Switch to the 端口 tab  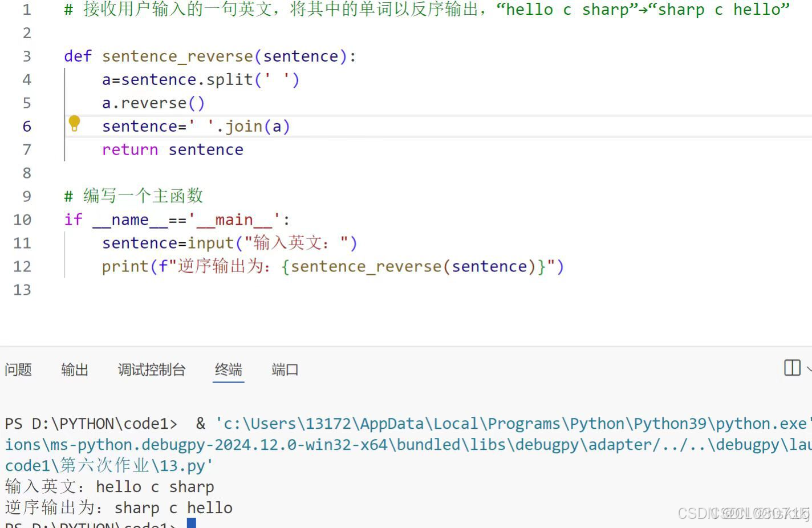[285, 369]
